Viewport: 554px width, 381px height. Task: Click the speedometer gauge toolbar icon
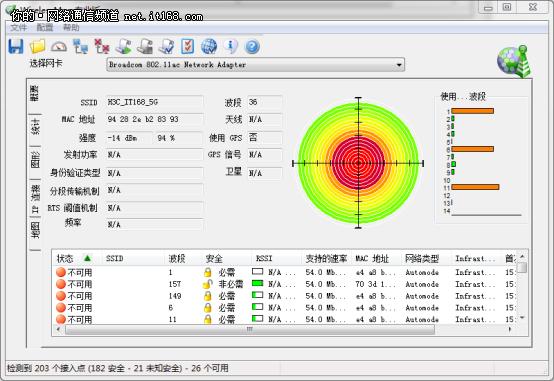(59, 46)
